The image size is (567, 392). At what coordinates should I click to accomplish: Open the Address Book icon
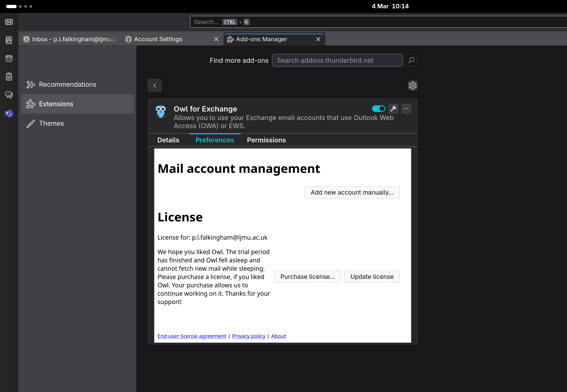(9, 40)
